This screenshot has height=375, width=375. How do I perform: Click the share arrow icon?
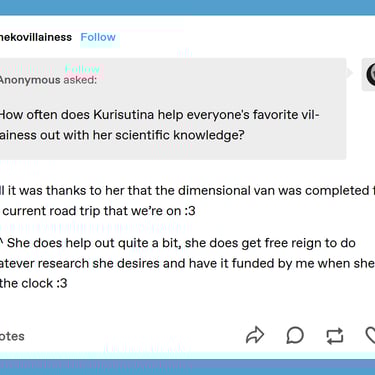tap(255, 335)
